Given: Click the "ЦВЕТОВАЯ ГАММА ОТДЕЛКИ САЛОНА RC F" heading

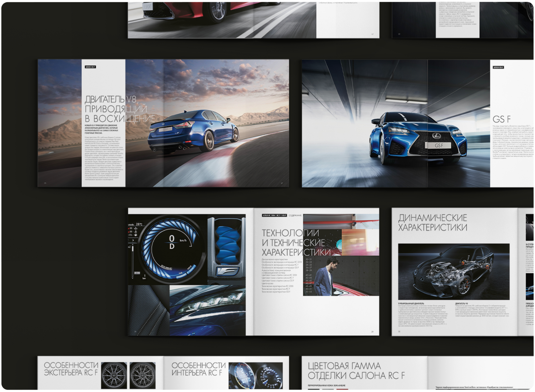Looking at the screenshot, I should point(356,371).
